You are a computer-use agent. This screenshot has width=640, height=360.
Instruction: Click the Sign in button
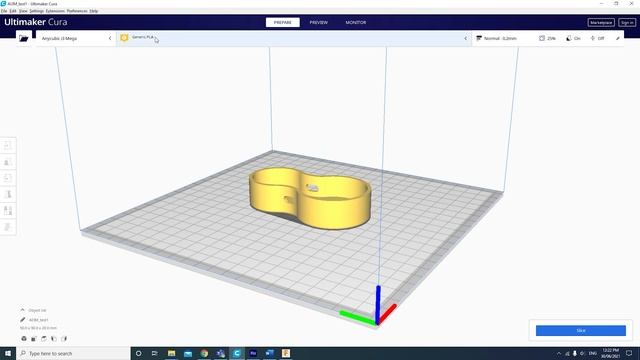tap(627, 22)
